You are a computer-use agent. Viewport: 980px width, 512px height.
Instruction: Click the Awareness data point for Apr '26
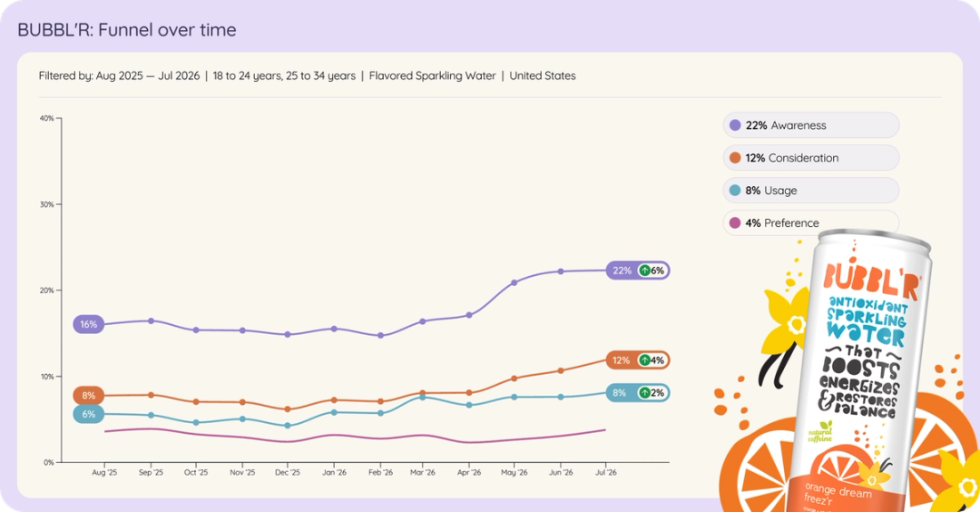pos(469,315)
